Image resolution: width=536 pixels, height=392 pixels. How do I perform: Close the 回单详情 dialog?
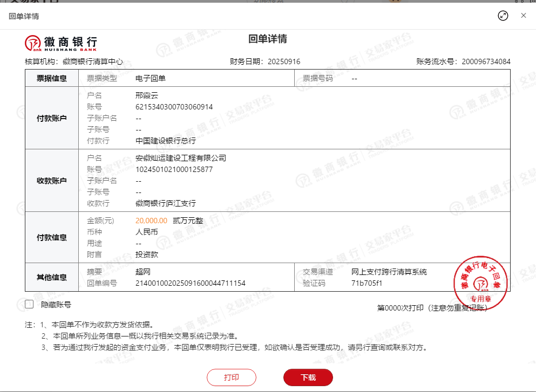pyautogui.click(x=523, y=16)
